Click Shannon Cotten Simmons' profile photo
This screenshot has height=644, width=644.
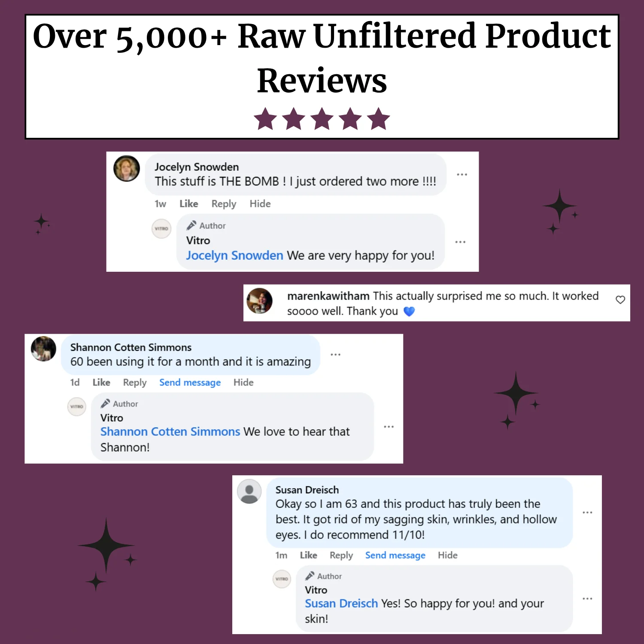pos(43,349)
